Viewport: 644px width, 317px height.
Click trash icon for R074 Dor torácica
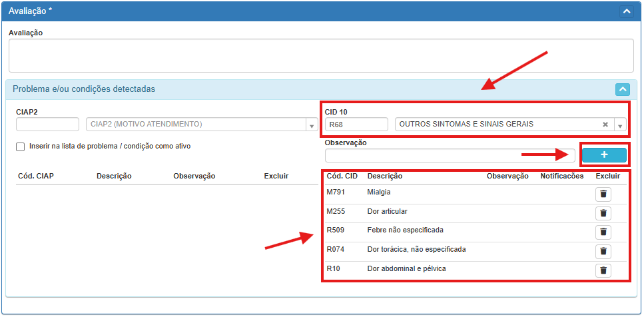[603, 251]
